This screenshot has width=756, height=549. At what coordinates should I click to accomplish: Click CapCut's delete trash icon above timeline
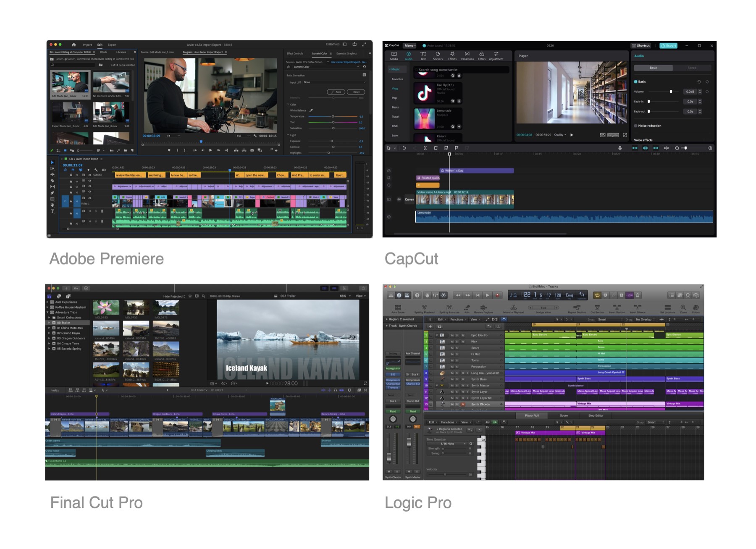point(436,148)
